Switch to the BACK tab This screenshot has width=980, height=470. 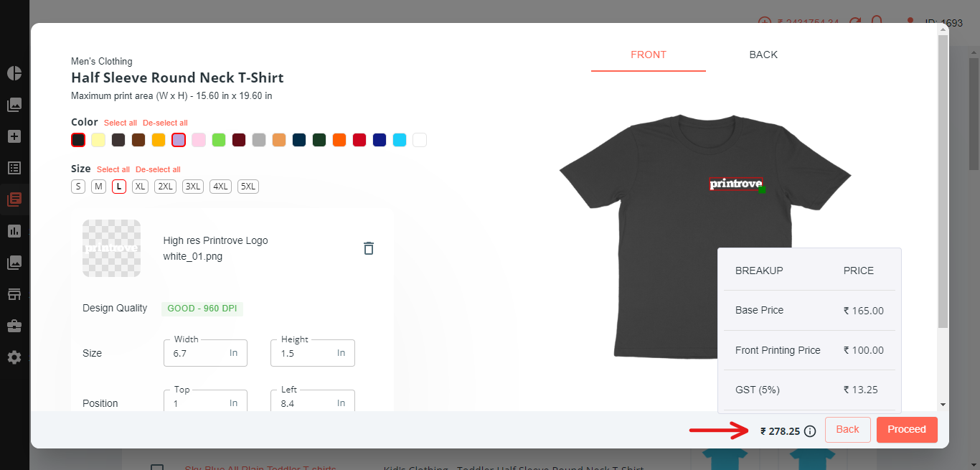click(x=763, y=55)
